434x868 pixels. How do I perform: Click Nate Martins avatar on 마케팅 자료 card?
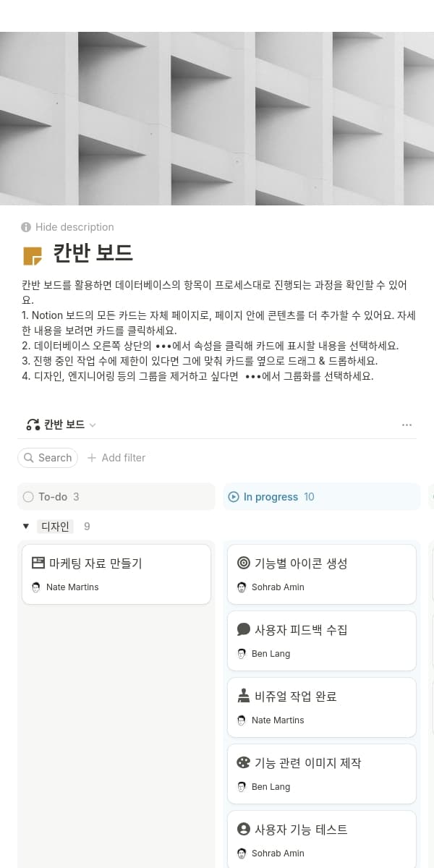[36, 587]
